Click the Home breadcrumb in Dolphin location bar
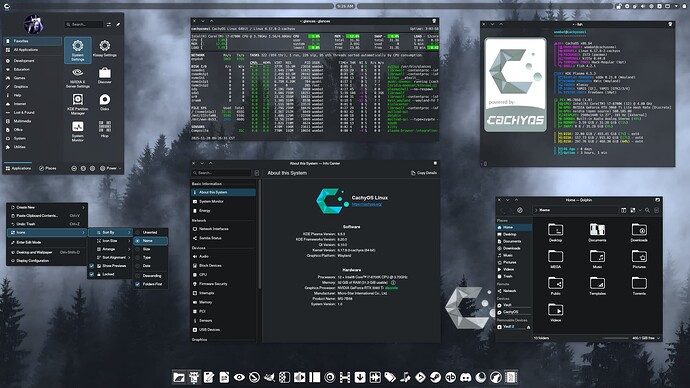690x388 pixels. click(x=545, y=210)
